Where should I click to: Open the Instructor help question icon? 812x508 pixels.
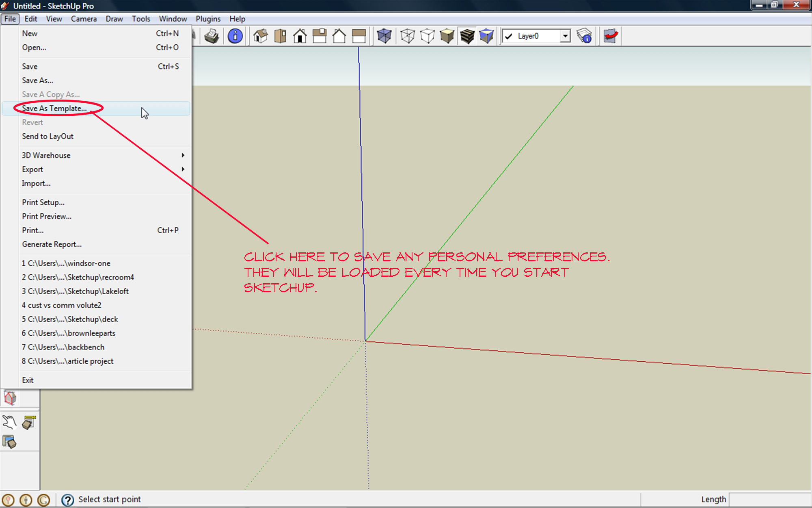point(67,499)
